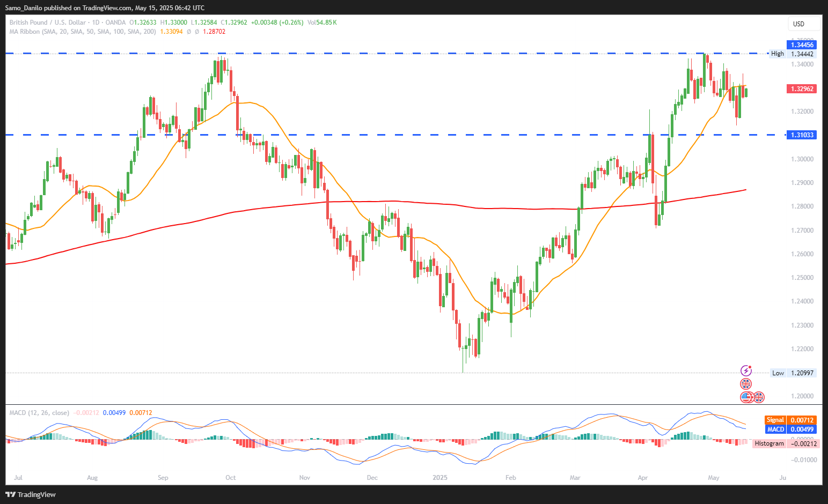Open the USD currency selector
Image resolution: width=828 pixels, height=504 pixels.
804,24
